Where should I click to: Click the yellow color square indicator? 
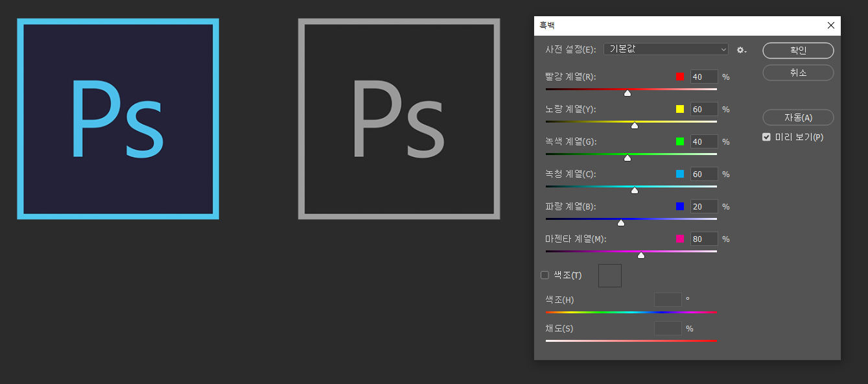[x=680, y=109]
